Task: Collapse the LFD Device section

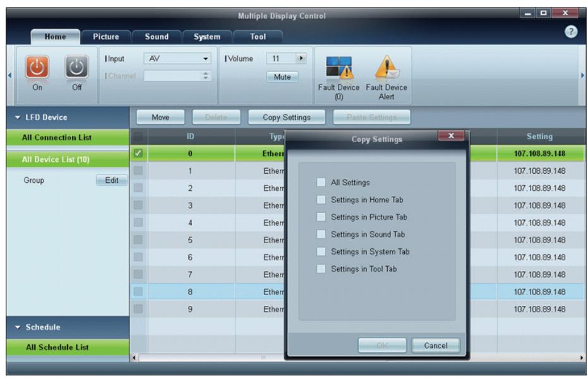Action: (18, 118)
